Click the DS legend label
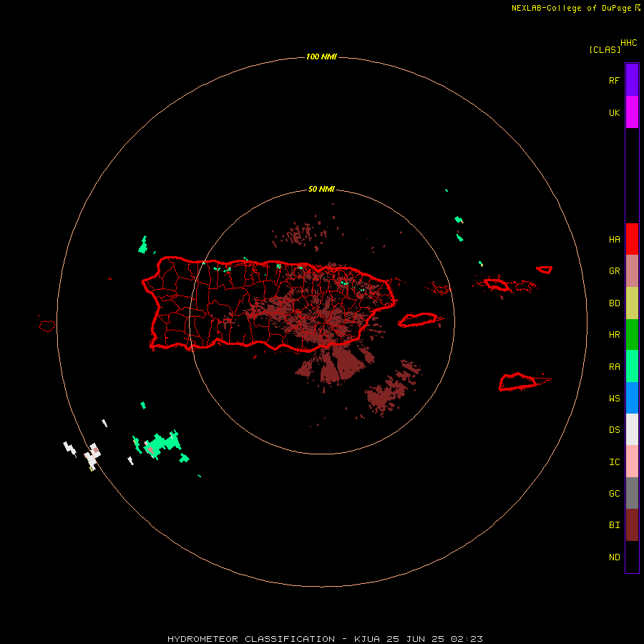The image size is (644, 644). point(614,430)
